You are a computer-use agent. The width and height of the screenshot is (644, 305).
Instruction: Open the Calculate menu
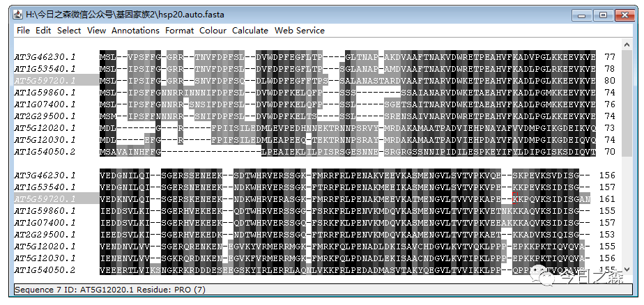pyautogui.click(x=250, y=31)
